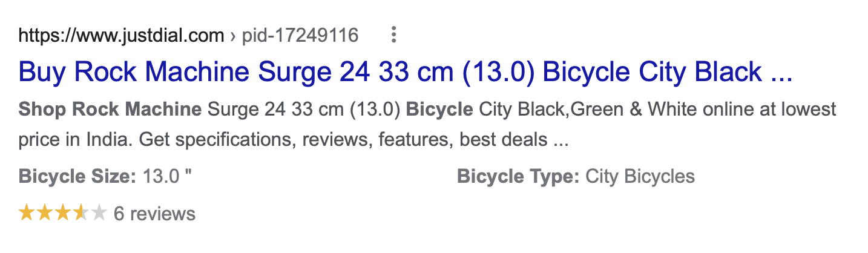Viewport: 868px width, 253px height.
Task: Click the "Bicycle Size:" label
Action: [77, 177]
